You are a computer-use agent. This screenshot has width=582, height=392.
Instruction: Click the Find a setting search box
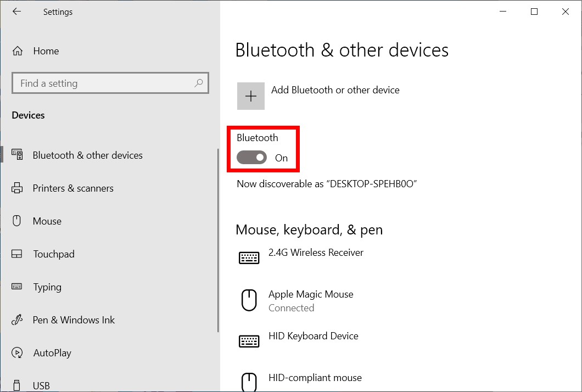point(104,83)
